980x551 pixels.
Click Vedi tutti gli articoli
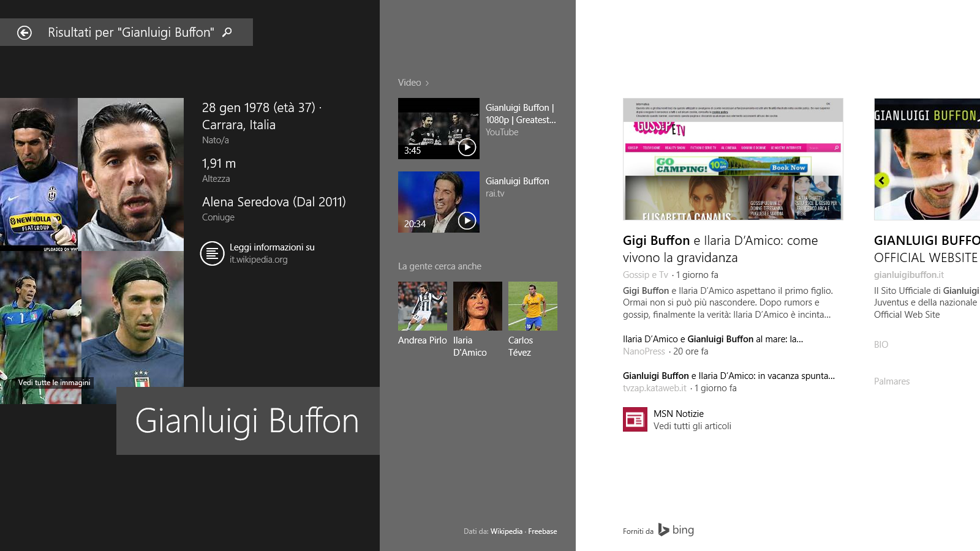pyautogui.click(x=692, y=426)
